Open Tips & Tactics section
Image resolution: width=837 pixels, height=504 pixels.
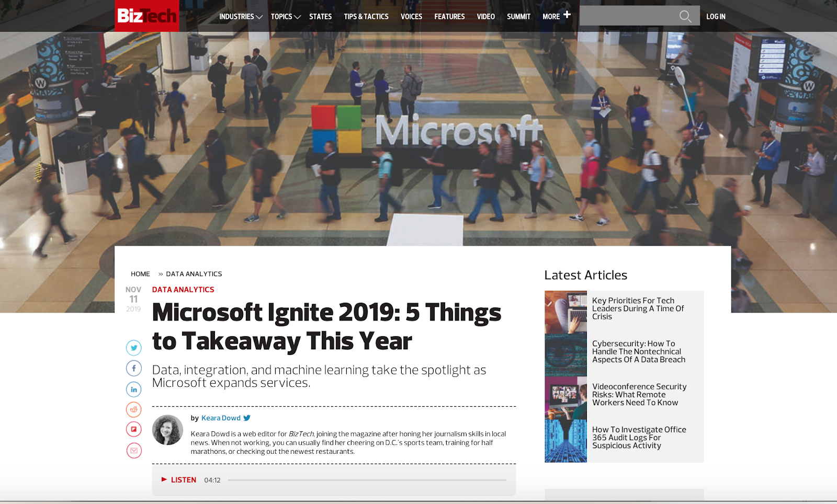pyautogui.click(x=366, y=17)
